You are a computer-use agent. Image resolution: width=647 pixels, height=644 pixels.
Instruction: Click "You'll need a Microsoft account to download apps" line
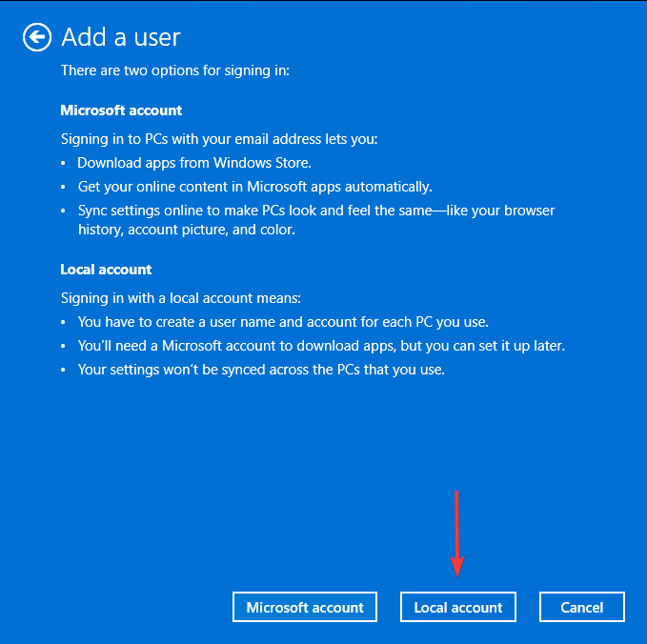tap(321, 346)
